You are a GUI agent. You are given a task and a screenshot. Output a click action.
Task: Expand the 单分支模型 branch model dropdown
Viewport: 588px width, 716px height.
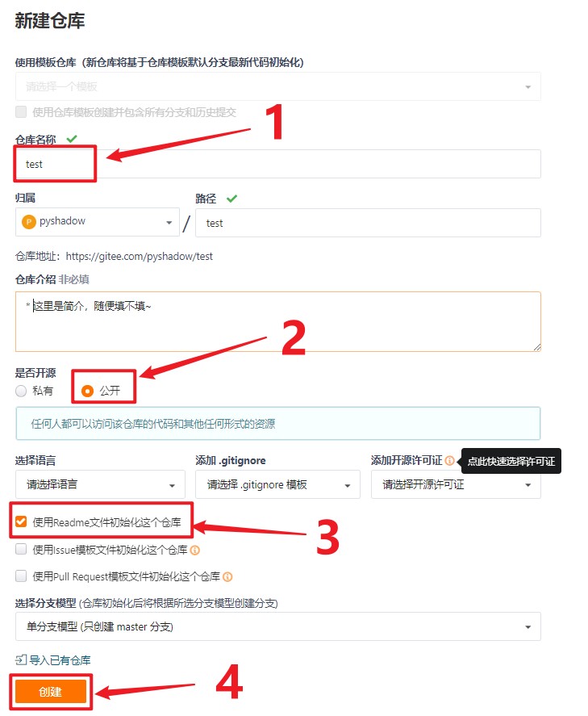(x=278, y=626)
